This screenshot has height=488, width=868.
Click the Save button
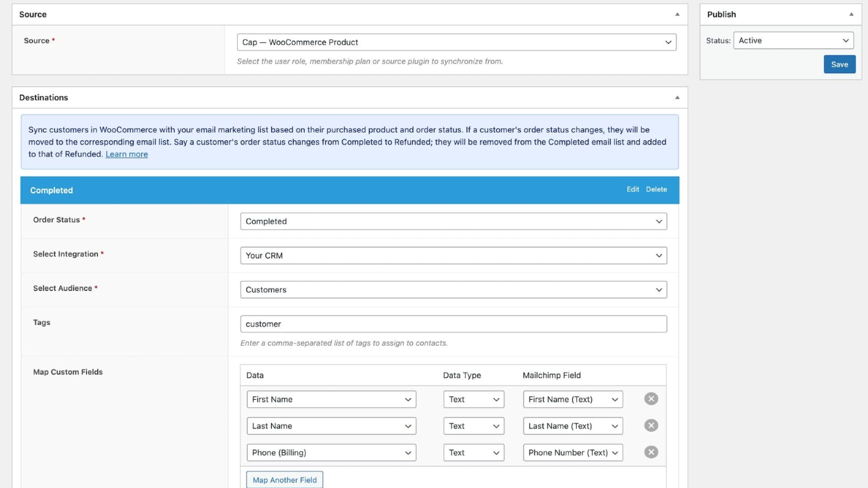pyautogui.click(x=839, y=65)
